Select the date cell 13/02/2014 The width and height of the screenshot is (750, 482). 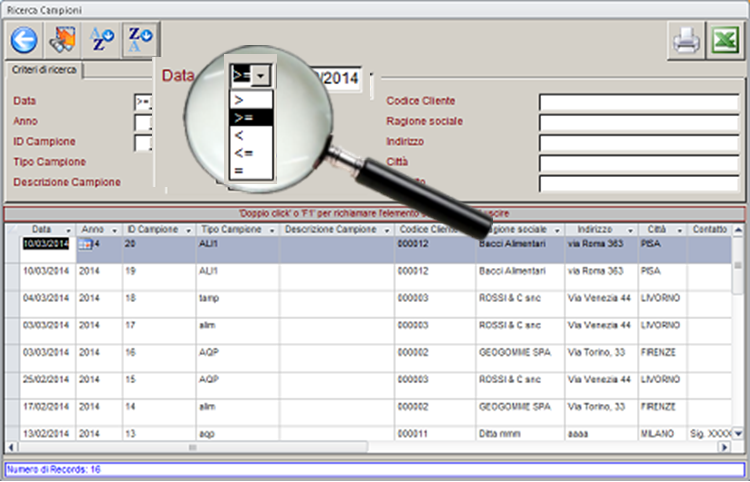pos(46,434)
